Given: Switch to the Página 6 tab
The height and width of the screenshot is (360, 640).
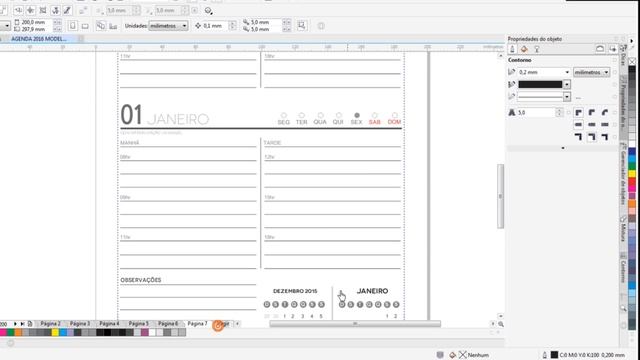Looking at the screenshot, I should (x=168, y=324).
